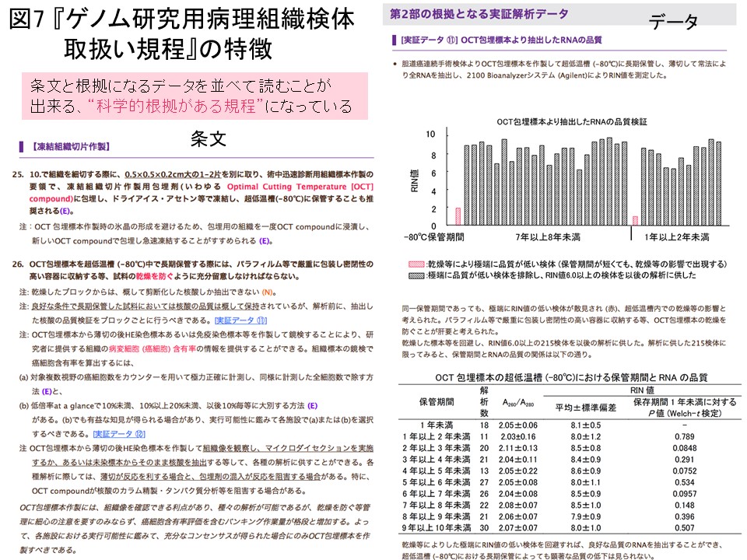This screenshot has width=747, height=560.
Task: Select the short pink bar in 1年以上2年未満 group
Action: (636, 219)
